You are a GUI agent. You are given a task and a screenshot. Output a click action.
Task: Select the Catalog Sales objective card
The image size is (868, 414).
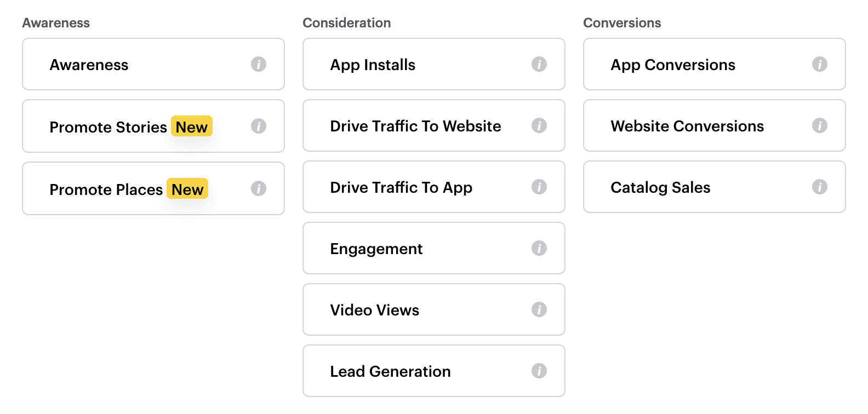click(696, 187)
